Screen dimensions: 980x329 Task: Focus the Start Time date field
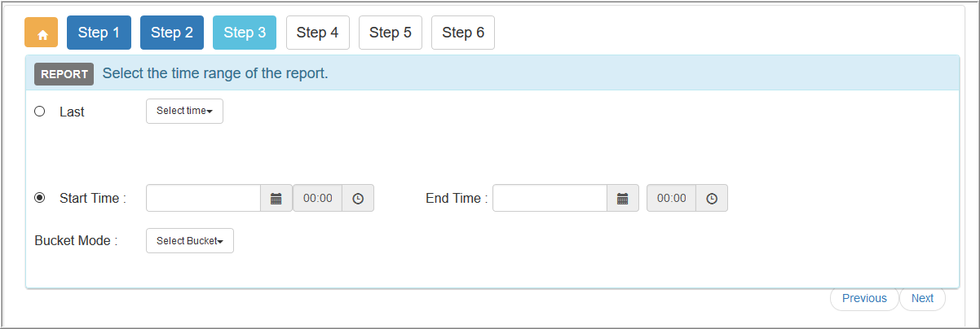click(203, 198)
